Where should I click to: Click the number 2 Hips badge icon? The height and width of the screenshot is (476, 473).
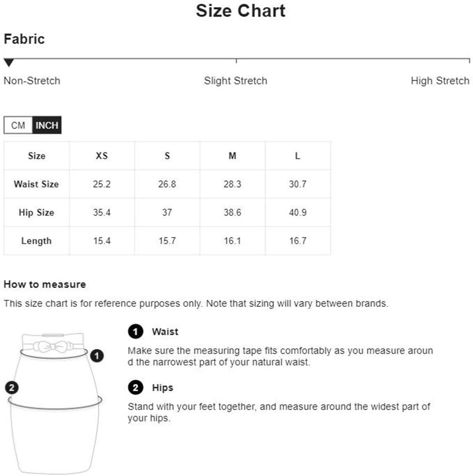click(x=136, y=387)
